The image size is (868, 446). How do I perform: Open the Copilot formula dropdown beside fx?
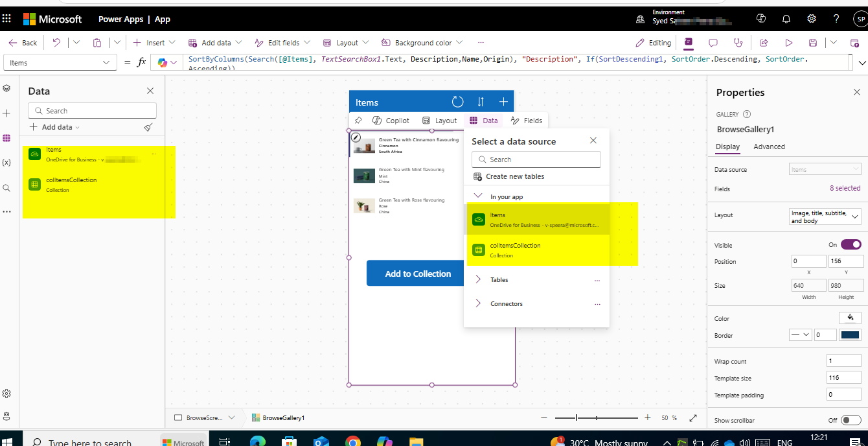[166, 62]
